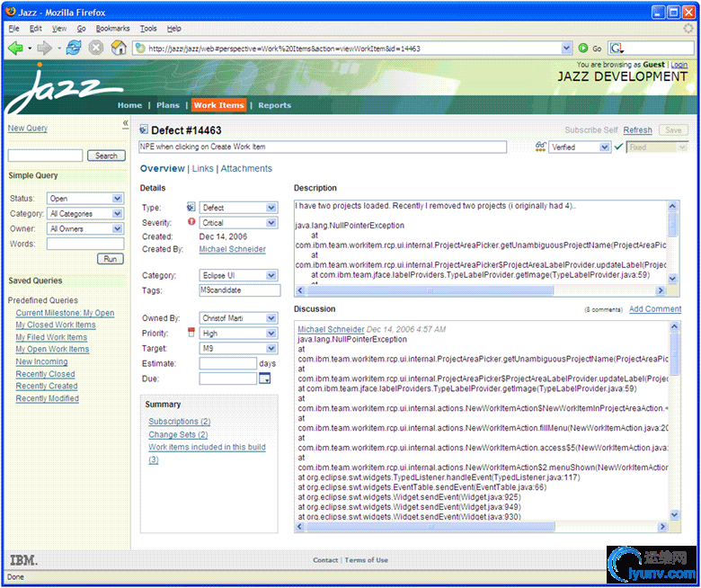Open the Target dropdown showing M9
Image resolution: width=701 pixels, height=588 pixels.
pos(271,348)
